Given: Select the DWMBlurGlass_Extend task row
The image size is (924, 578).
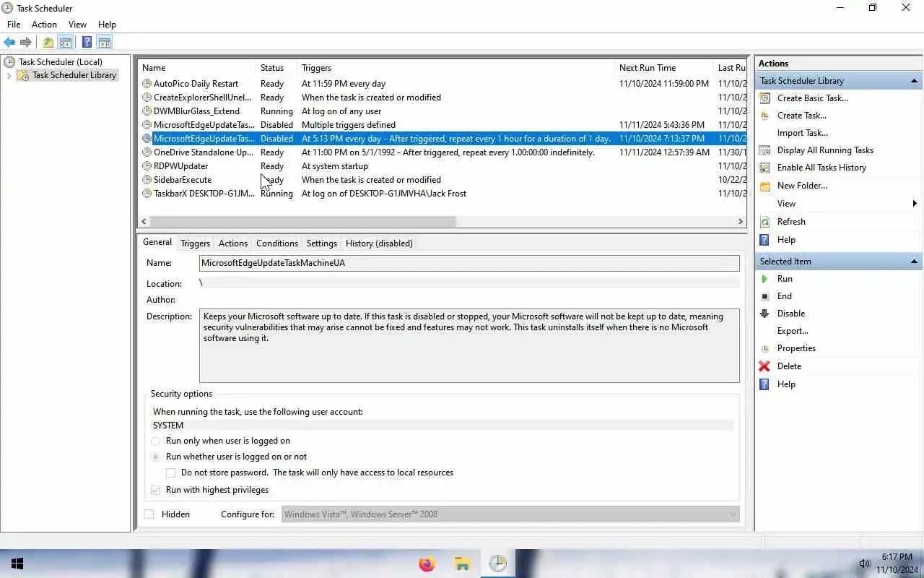Looking at the screenshot, I should 443,111.
